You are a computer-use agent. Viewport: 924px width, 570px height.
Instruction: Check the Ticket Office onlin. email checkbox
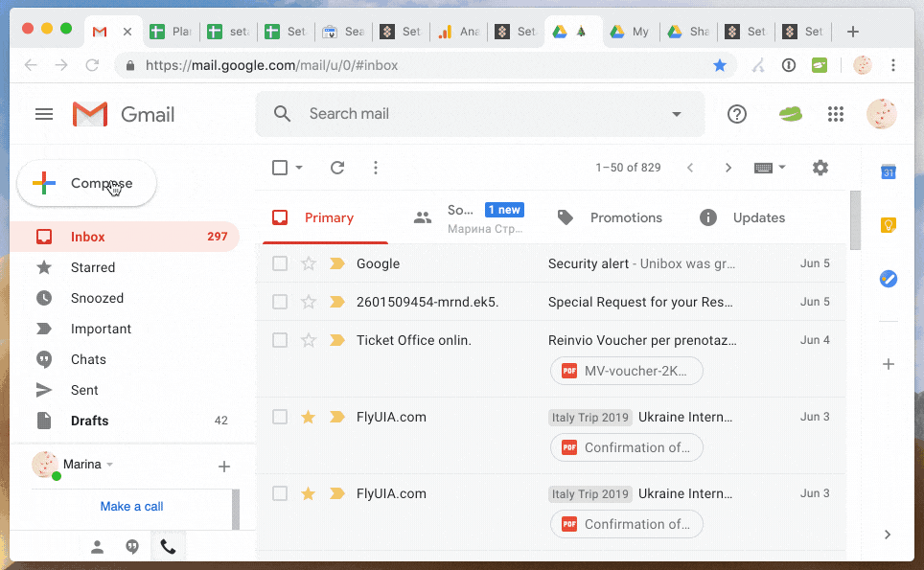tap(280, 340)
